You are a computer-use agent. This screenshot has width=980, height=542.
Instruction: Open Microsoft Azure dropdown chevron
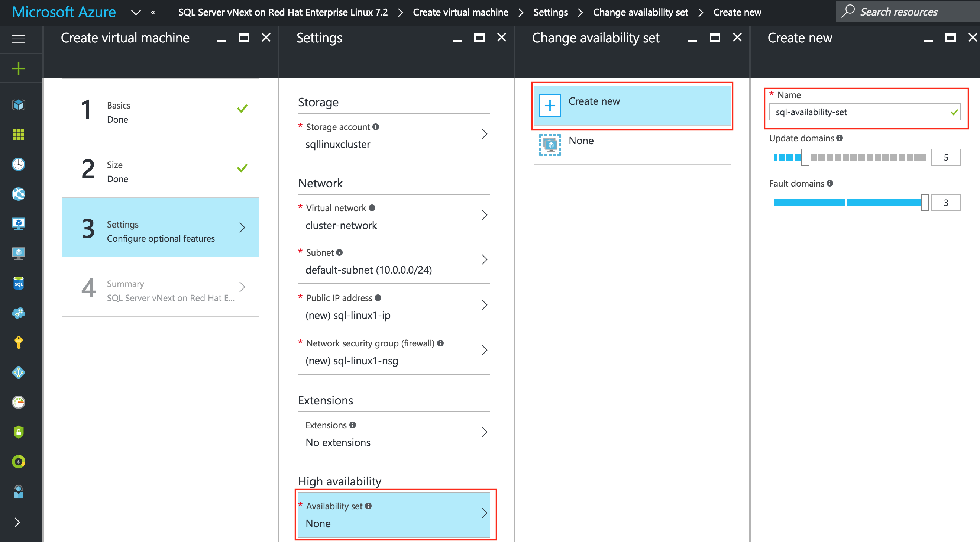(x=136, y=13)
